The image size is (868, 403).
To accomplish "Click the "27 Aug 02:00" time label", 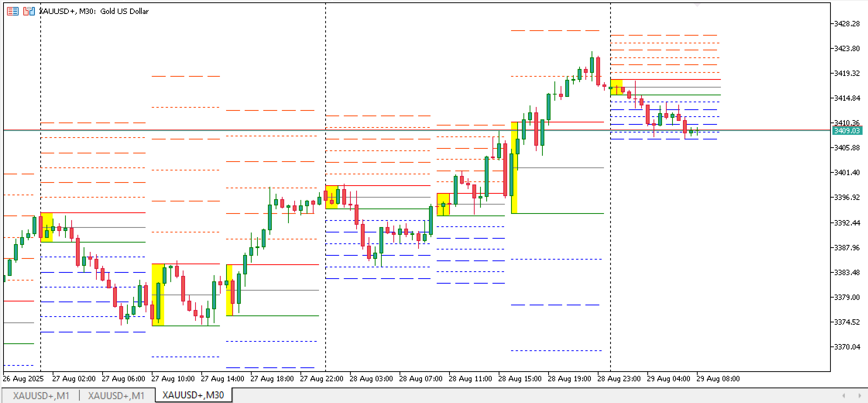I will (x=74, y=379).
